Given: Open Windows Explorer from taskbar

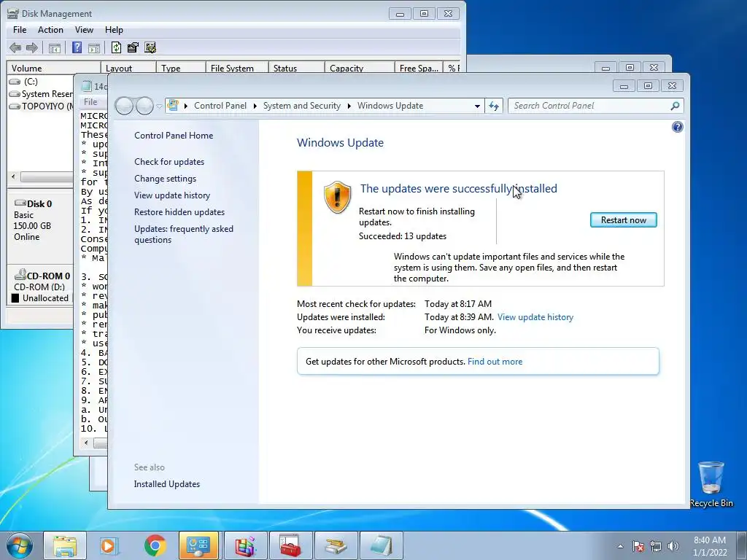Looking at the screenshot, I should 65,545.
